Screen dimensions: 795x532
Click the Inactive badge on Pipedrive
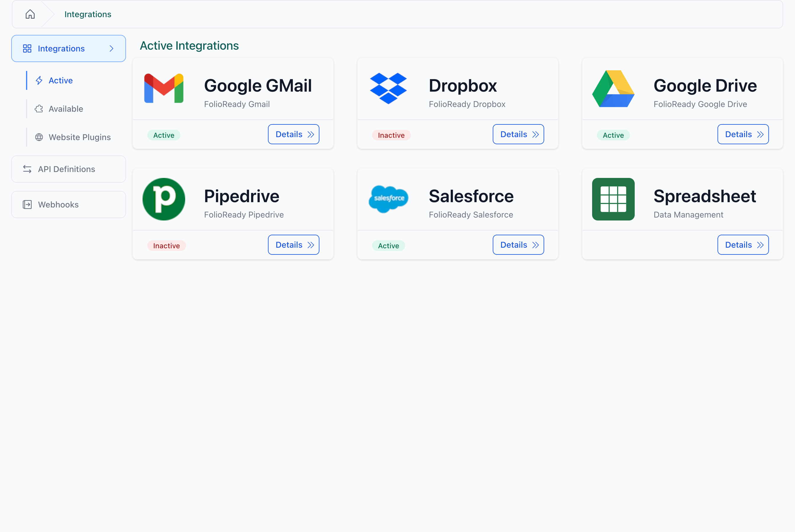point(166,246)
